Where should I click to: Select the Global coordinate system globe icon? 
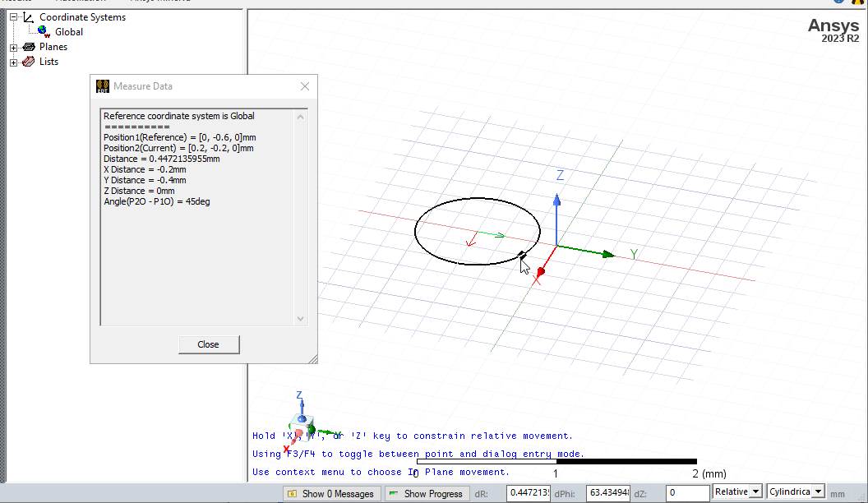tap(43, 31)
